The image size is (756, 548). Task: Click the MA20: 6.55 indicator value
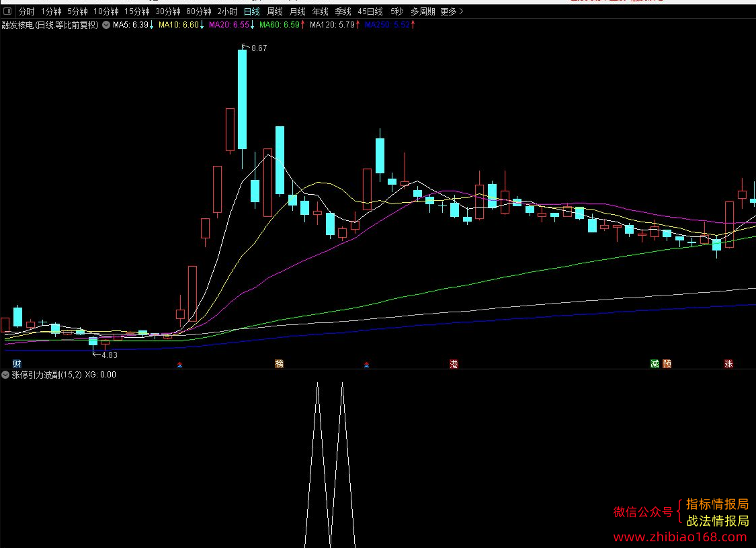click(231, 25)
